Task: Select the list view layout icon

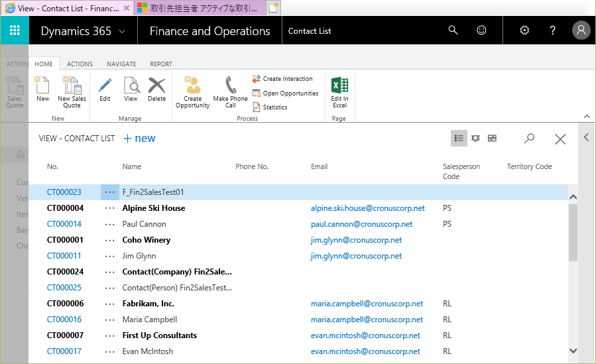Action: pos(459,139)
